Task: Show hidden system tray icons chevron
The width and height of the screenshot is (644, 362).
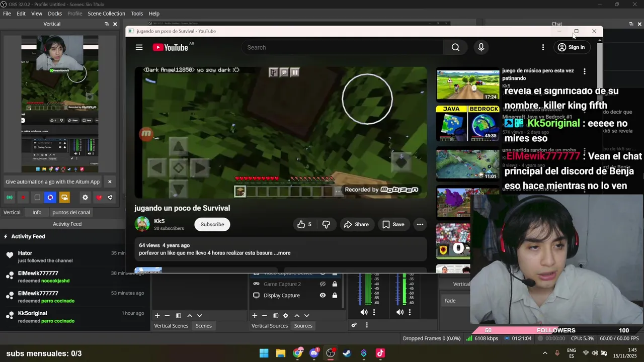Action: pyautogui.click(x=544, y=353)
